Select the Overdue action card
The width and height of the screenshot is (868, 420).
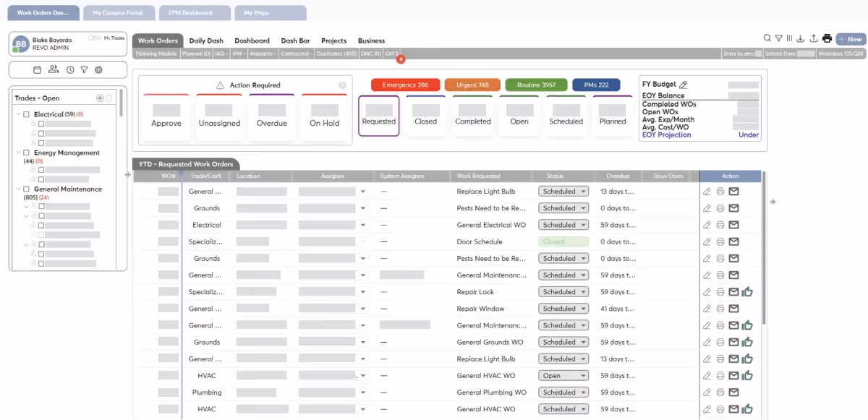point(272,114)
